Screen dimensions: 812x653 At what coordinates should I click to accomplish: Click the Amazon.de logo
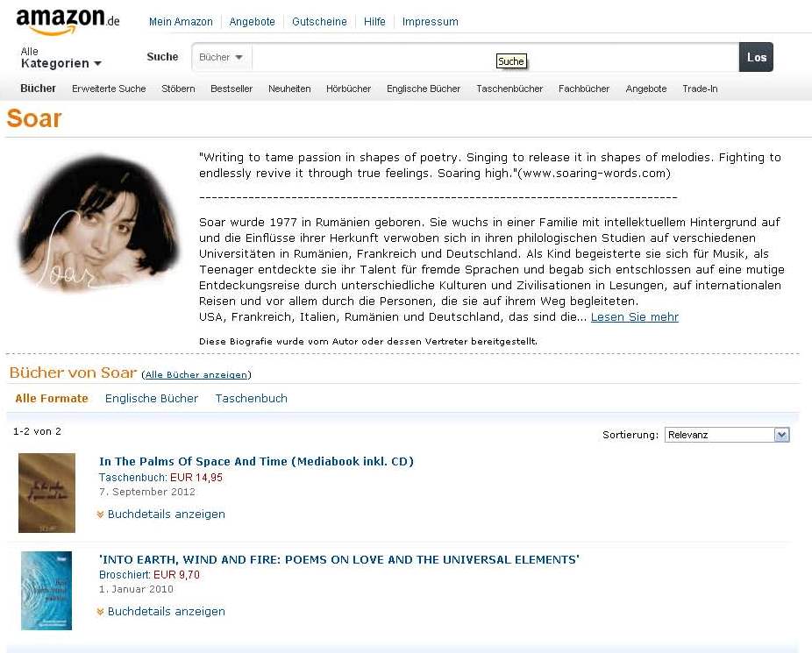coord(68,21)
